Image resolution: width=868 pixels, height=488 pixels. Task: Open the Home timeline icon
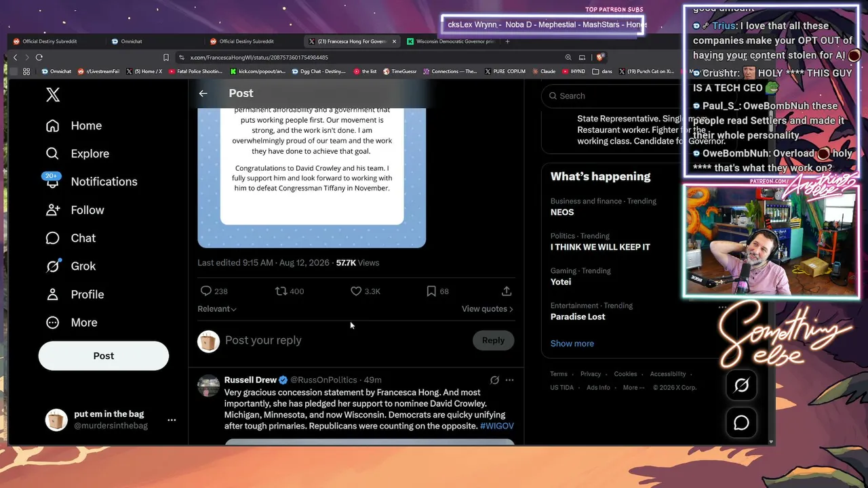coord(53,125)
